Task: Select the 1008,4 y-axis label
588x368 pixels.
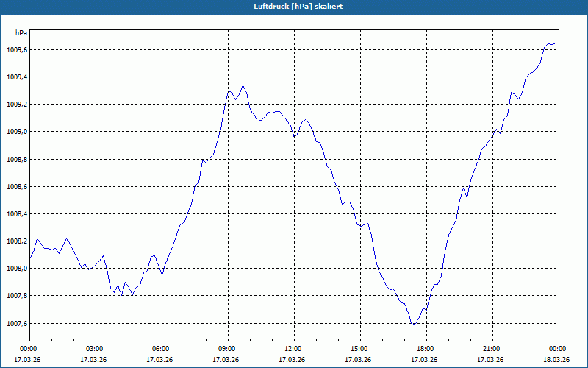Action: tap(16, 214)
